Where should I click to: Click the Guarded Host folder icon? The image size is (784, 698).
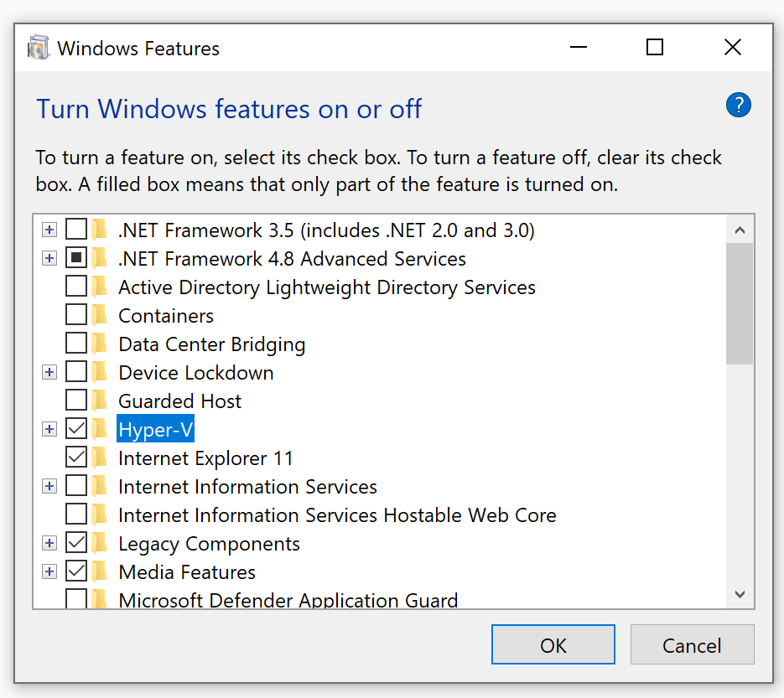click(101, 401)
